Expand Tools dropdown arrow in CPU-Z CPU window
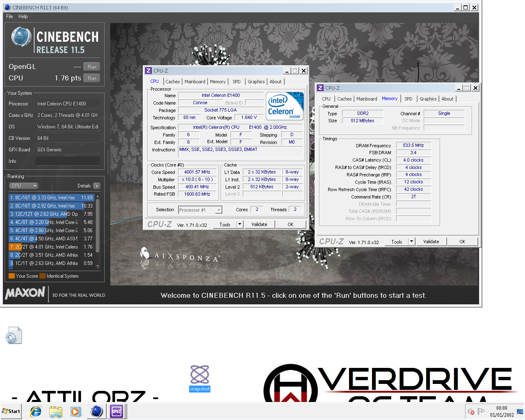 tap(240, 224)
